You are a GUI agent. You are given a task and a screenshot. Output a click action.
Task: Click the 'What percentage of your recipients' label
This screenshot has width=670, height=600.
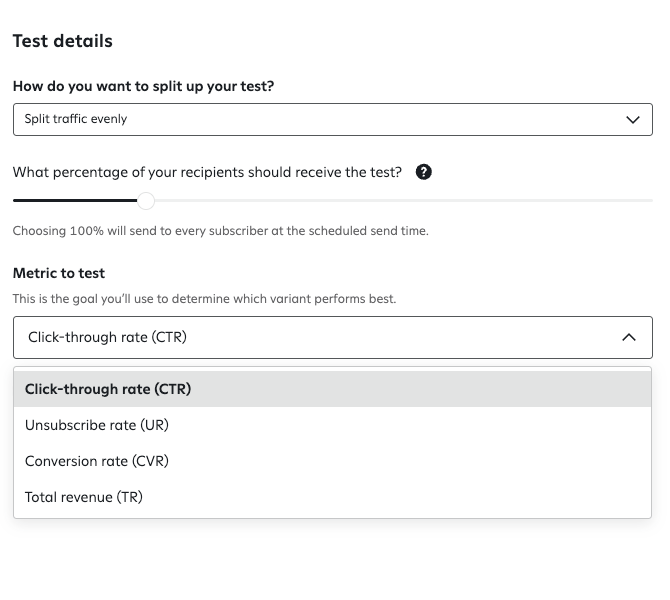[207, 172]
